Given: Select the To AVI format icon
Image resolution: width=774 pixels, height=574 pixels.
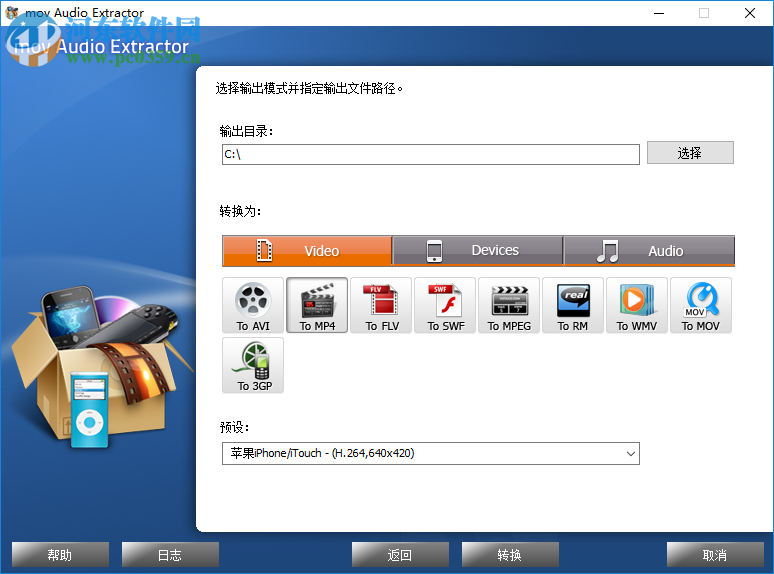Looking at the screenshot, I should tap(253, 305).
